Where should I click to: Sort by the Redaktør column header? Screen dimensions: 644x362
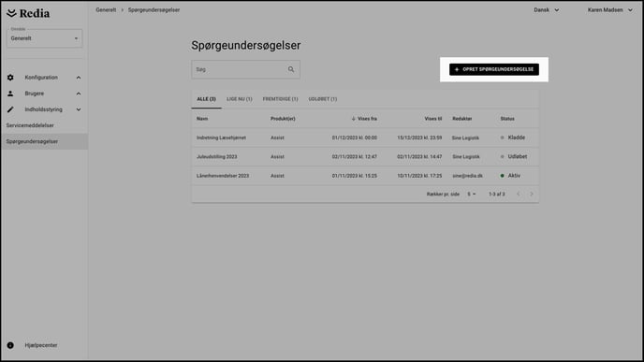tap(462, 119)
